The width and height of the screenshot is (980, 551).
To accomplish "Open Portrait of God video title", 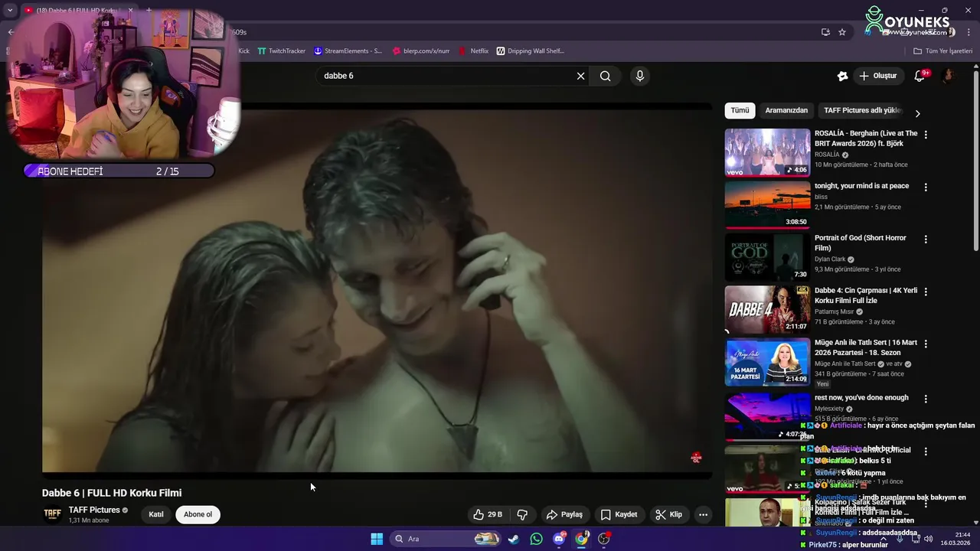I will tap(861, 243).
